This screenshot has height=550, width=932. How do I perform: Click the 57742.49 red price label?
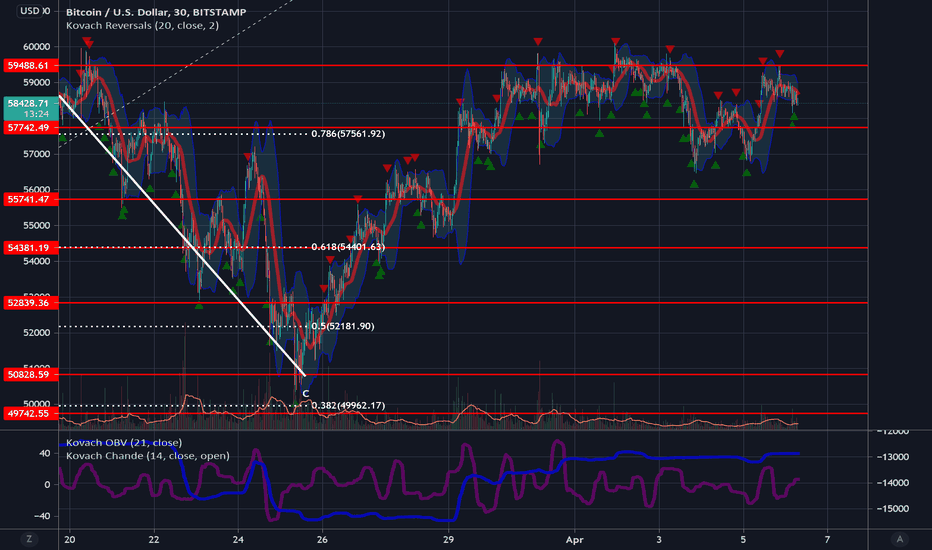pos(31,127)
